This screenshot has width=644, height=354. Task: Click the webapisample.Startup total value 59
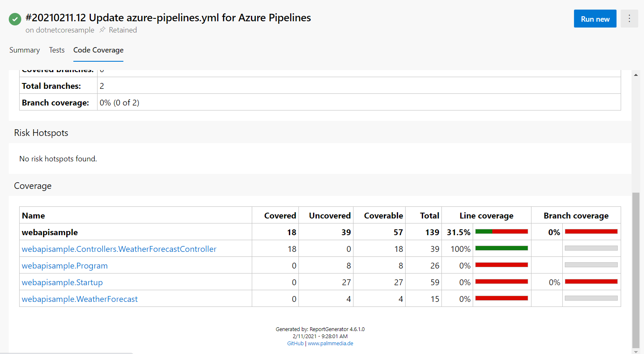tap(435, 282)
